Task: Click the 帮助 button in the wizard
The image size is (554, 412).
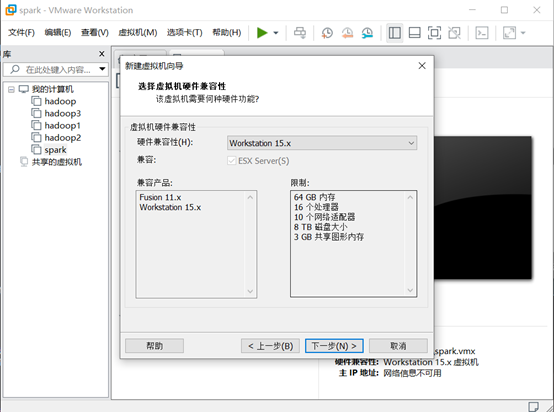Action: click(x=154, y=346)
